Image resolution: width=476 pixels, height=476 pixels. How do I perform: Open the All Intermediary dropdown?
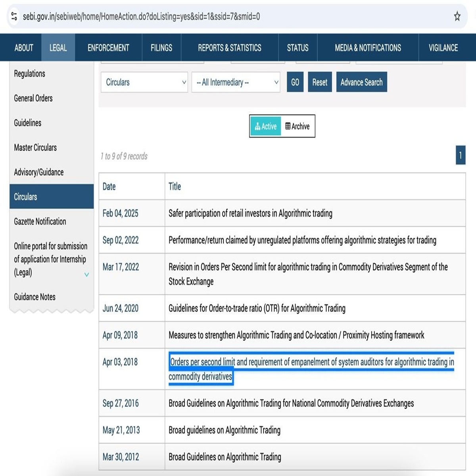click(236, 82)
